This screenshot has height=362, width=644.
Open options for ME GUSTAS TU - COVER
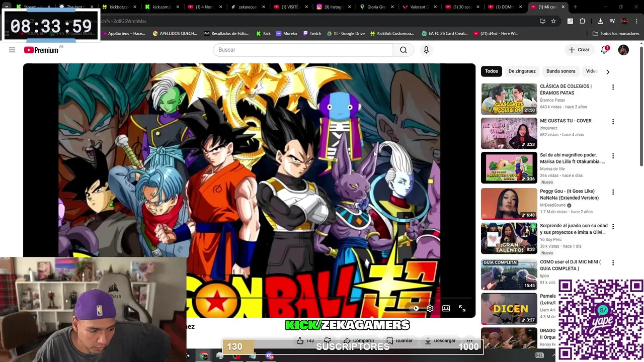coord(613,122)
